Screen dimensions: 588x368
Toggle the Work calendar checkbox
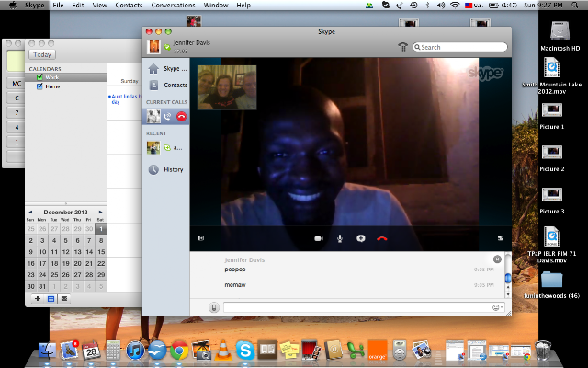40,77
